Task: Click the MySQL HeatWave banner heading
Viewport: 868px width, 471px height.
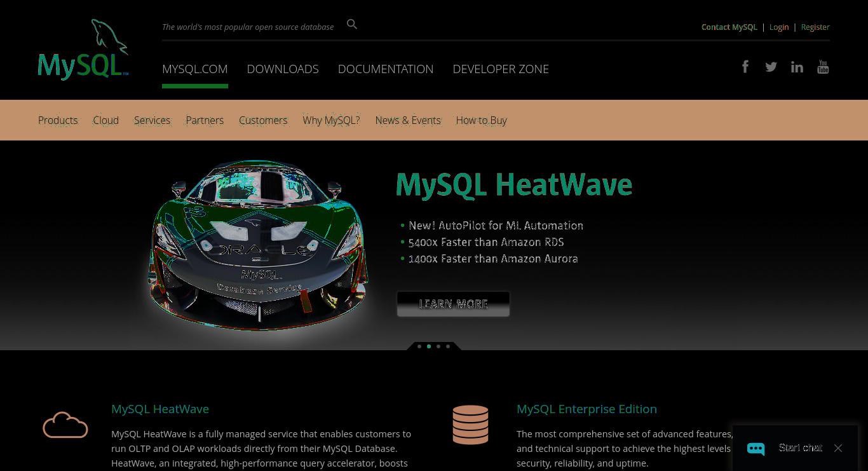Action: point(514,185)
